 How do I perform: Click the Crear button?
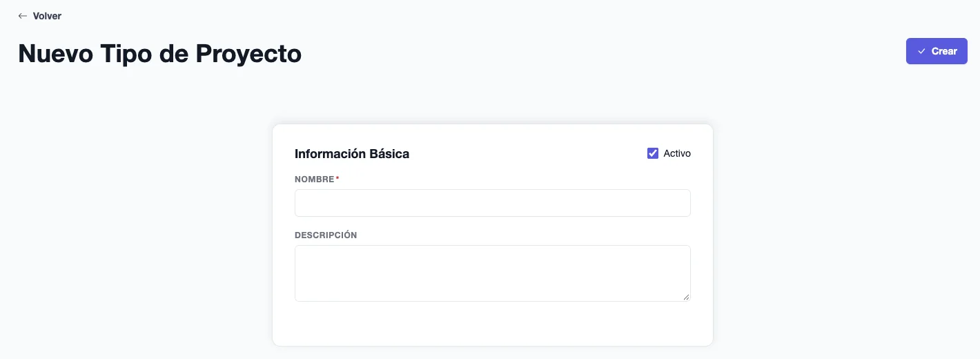point(937,51)
